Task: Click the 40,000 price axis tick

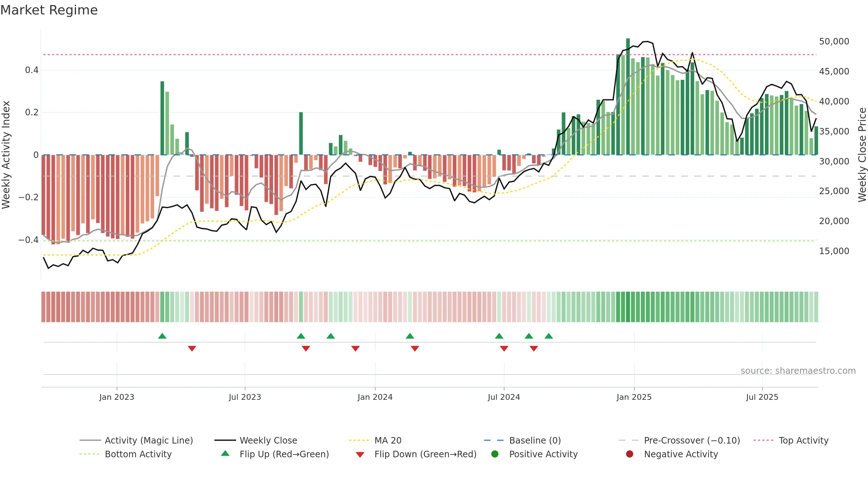Action: 834,102
